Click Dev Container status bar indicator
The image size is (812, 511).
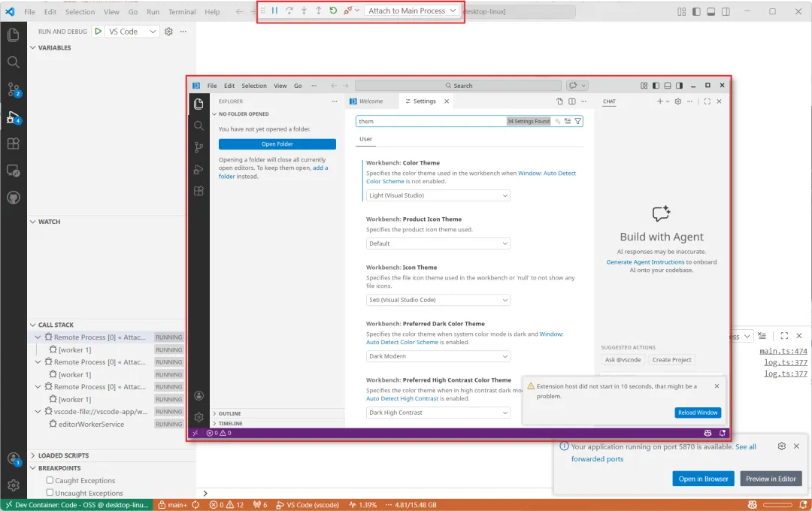[x=77, y=505]
